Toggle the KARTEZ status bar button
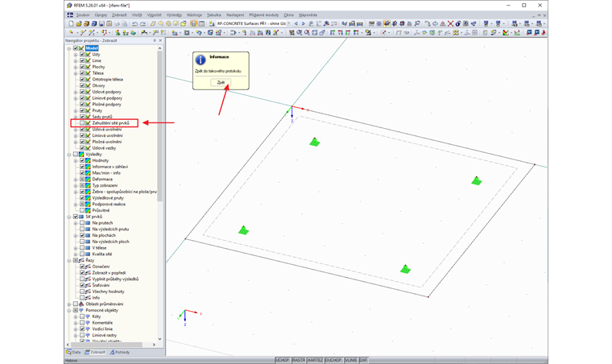This screenshot has width=612, height=364. (x=316, y=360)
